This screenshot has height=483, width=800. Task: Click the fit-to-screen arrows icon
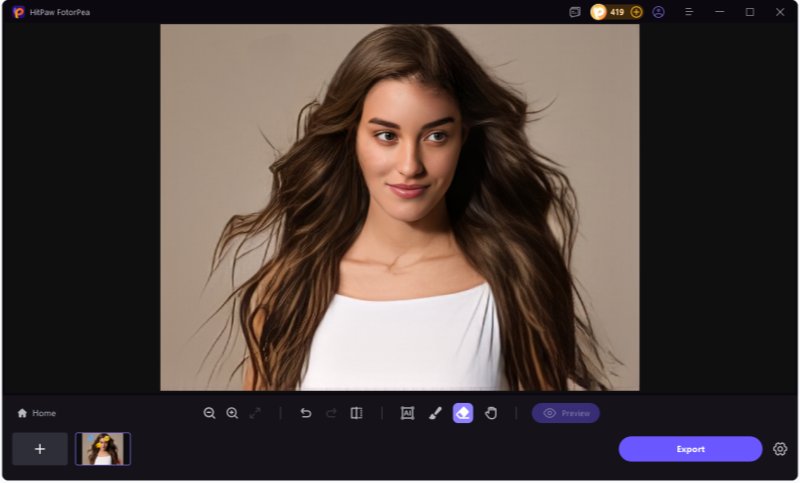tap(255, 413)
